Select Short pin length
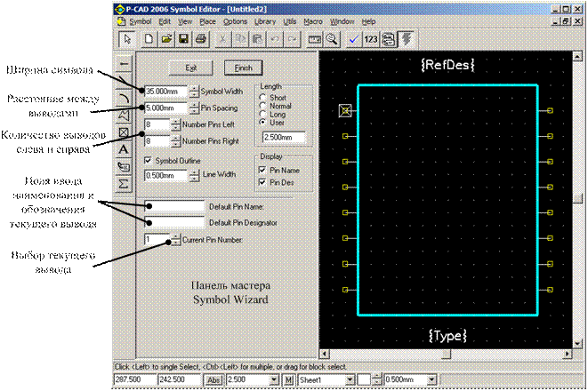This screenshot has height=391, width=588. click(262, 98)
